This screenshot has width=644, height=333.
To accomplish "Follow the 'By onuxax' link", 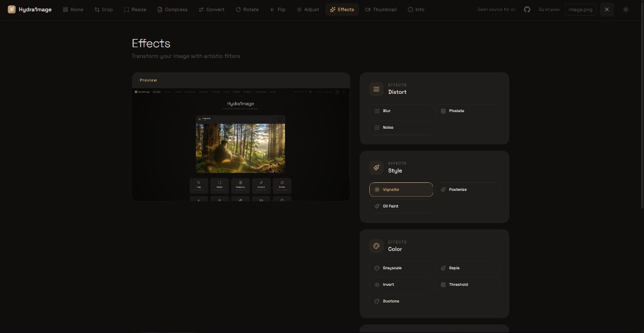I will pyautogui.click(x=549, y=10).
